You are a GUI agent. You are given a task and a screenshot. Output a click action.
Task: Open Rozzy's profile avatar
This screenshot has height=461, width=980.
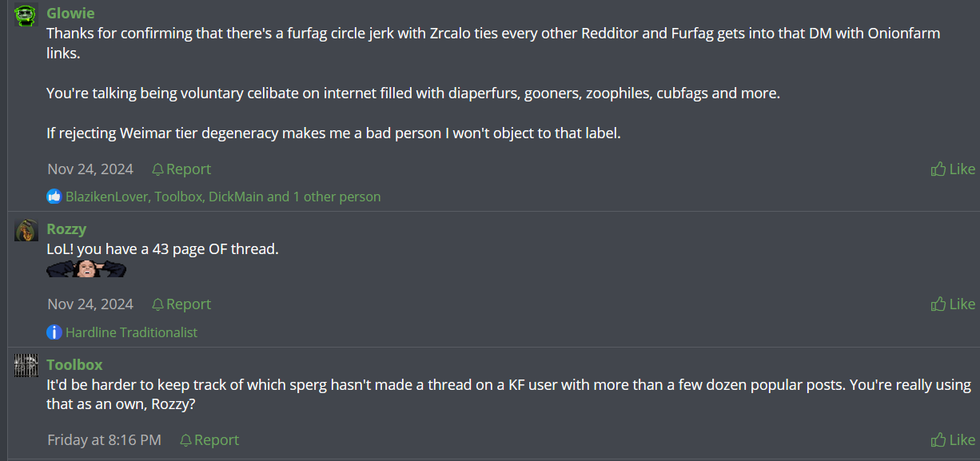26,230
